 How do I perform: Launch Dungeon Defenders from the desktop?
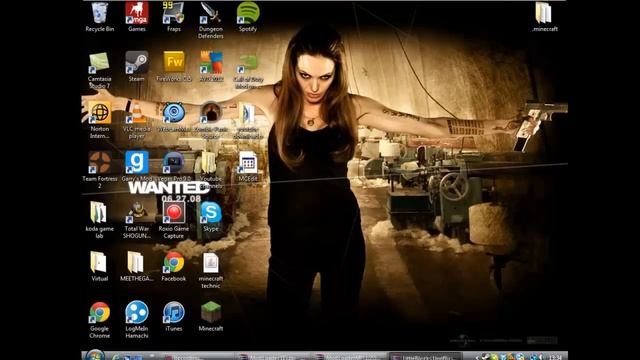(x=211, y=13)
